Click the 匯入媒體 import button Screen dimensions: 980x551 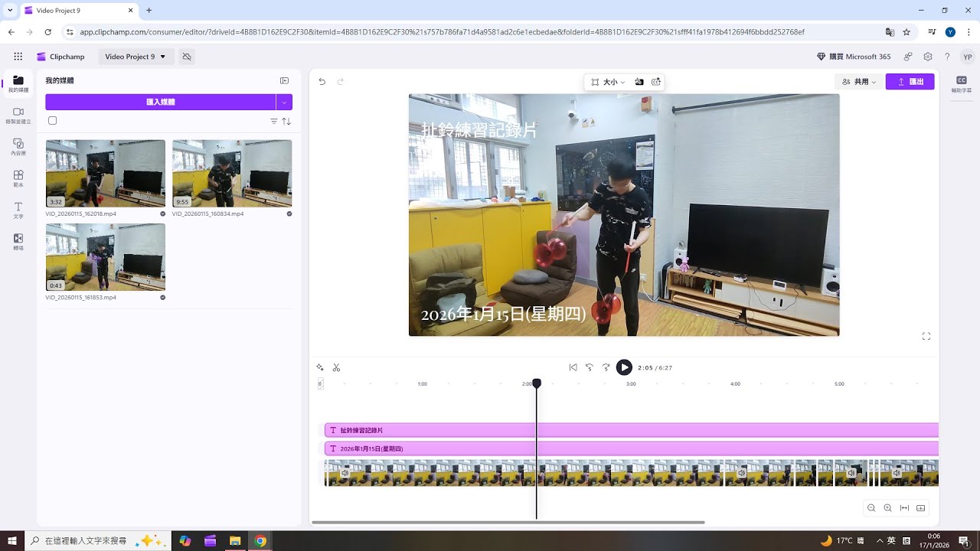[x=161, y=102]
